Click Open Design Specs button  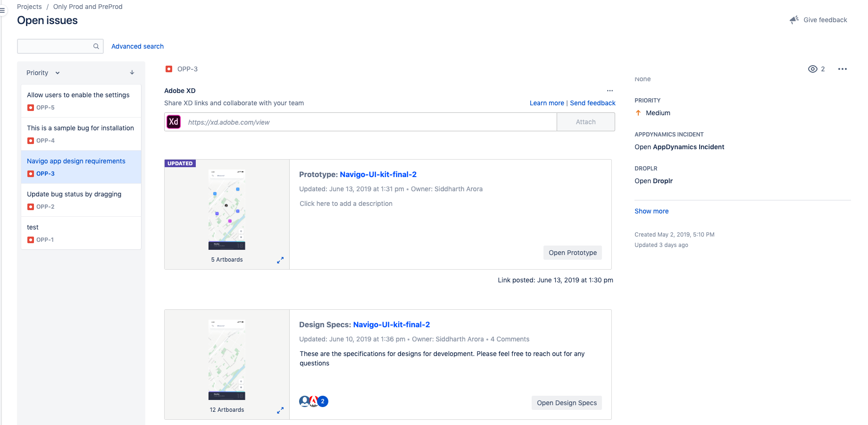567,403
